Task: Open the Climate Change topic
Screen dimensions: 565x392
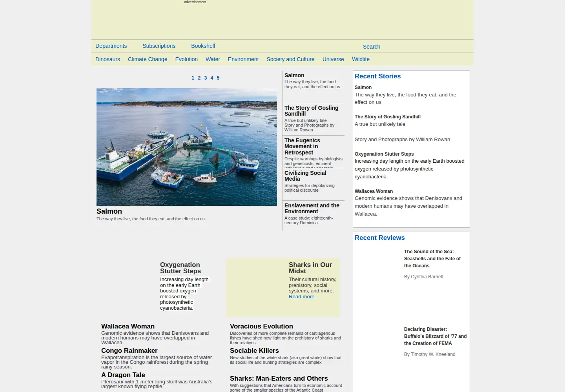Action: pyautogui.click(x=148, y=59)
